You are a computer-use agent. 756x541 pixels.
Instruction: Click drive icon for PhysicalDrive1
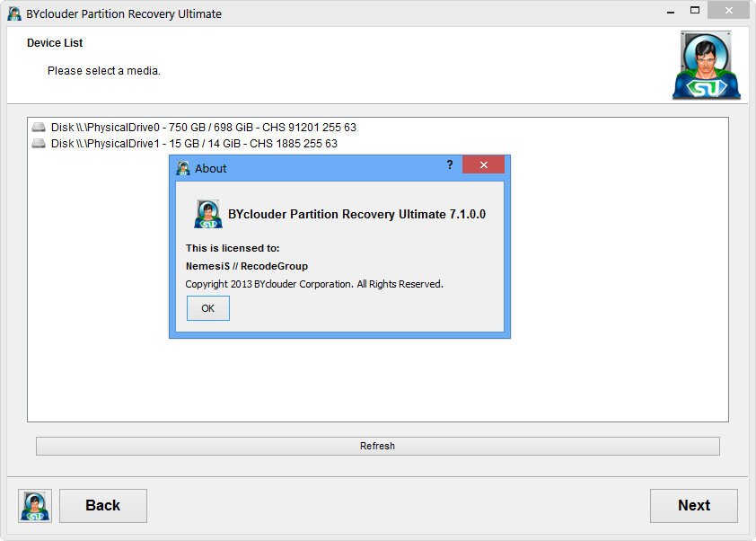(39, 144)
